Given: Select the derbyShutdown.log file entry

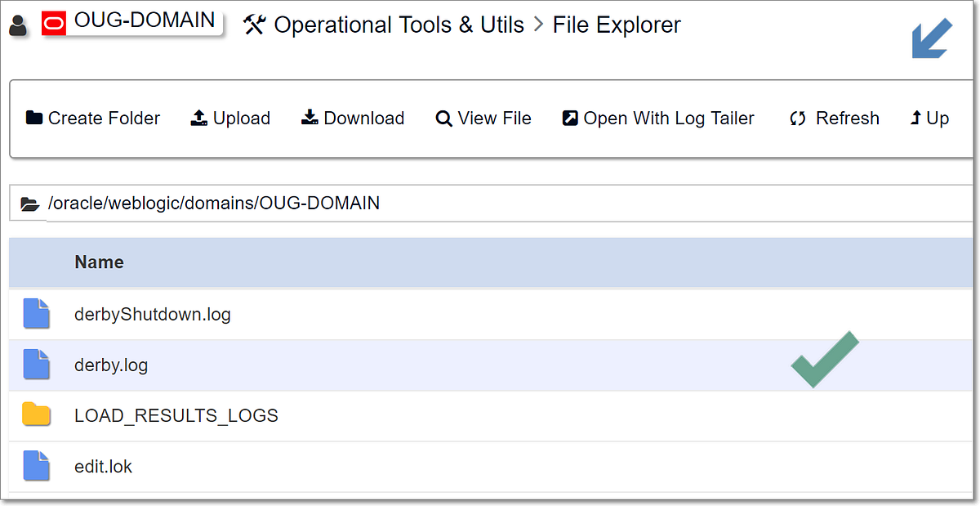Looking at the screenshot, I should click(x=152, y=314).
